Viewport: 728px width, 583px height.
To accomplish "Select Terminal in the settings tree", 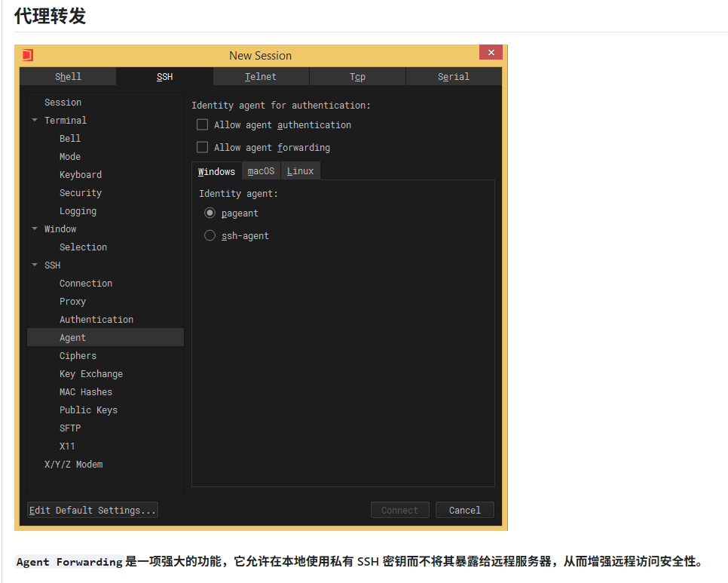I will (66, 121).
